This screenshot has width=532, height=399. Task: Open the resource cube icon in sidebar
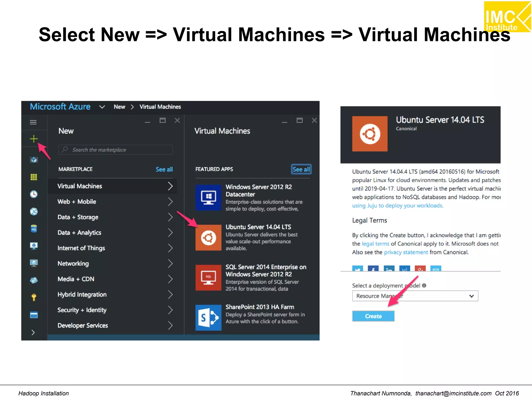tap(34, 159)
